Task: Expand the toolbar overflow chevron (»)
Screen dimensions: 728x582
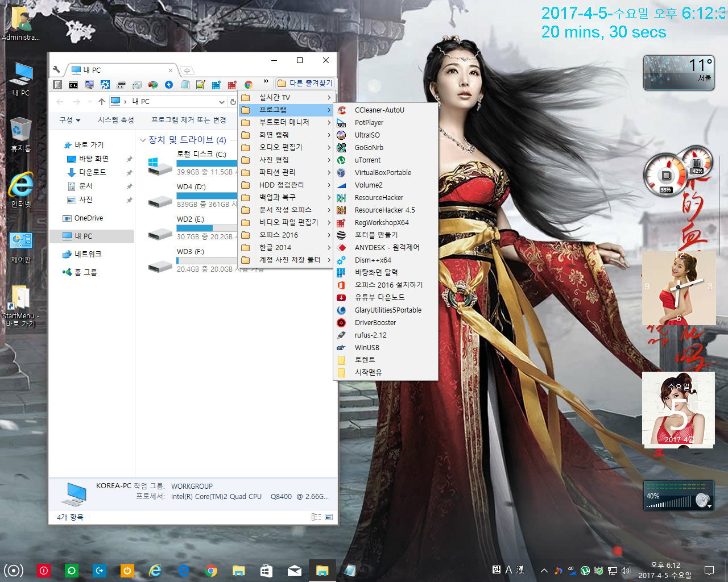Action: point(266,81)
